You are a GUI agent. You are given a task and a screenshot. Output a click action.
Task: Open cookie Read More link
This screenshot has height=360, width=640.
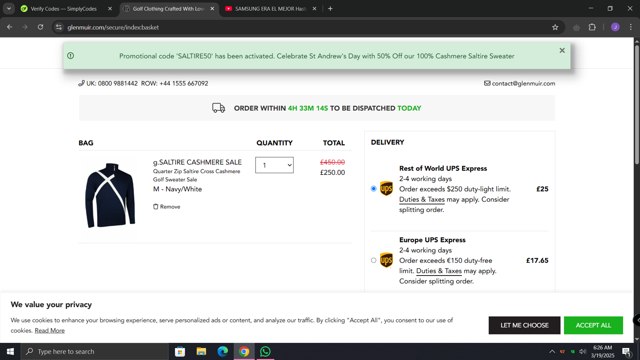click(49, 331)
